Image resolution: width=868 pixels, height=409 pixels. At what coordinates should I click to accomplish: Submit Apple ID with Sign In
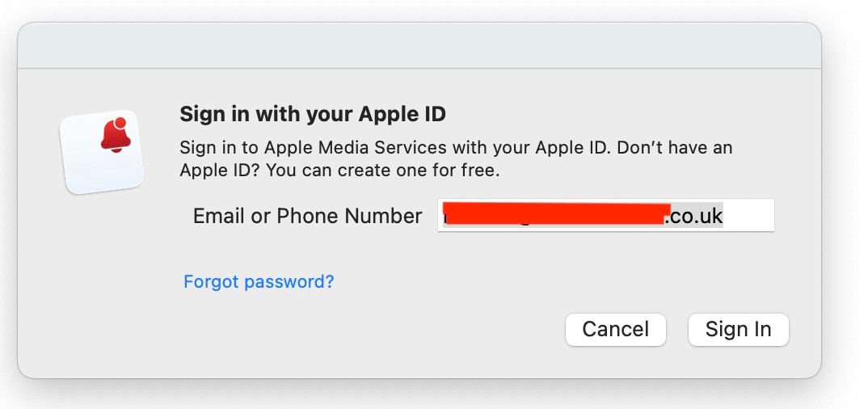(738, 330)
